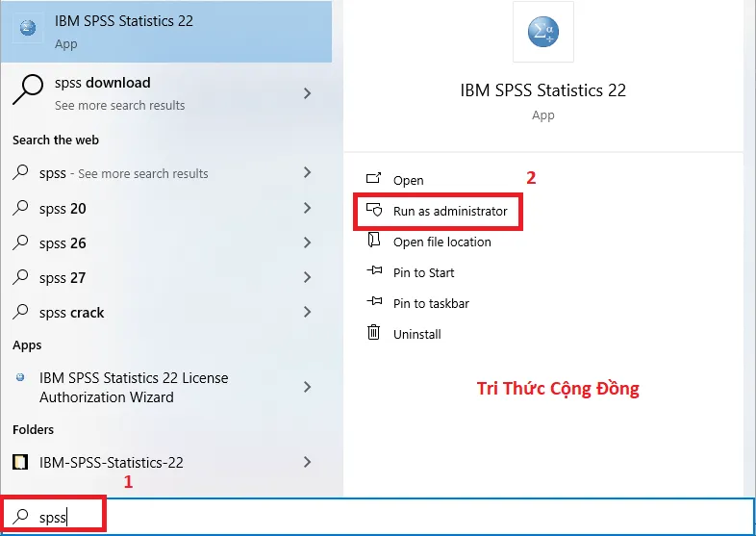Choose the 'spss 27' web suggestion

(165, 277)
